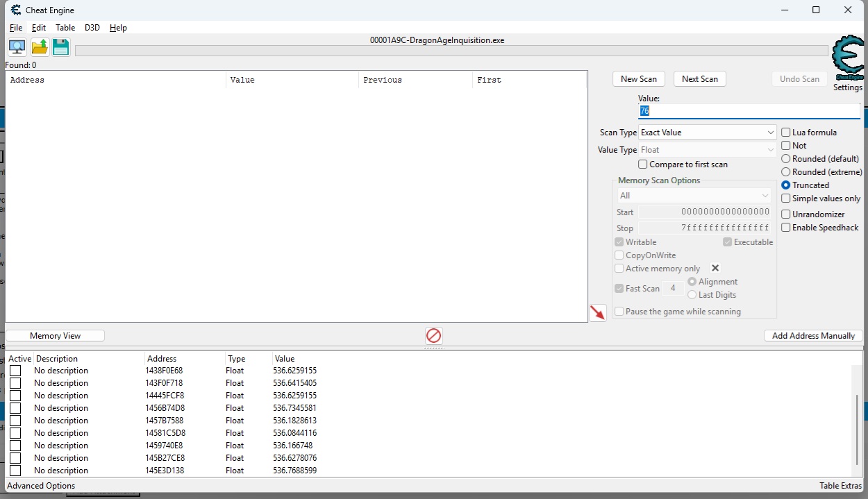Clear active memory only with X icon
Viewport: 868px width, 499px height.
tap(715, 269)
